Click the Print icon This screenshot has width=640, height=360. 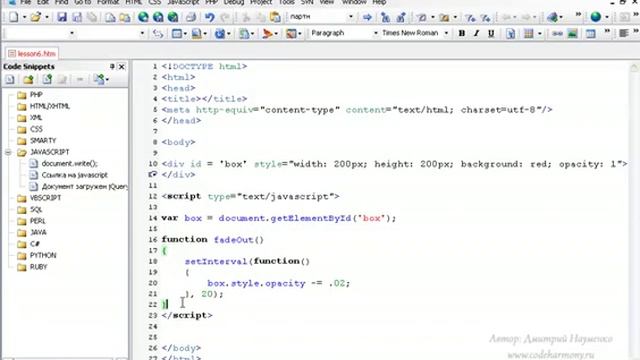(190, 17)
